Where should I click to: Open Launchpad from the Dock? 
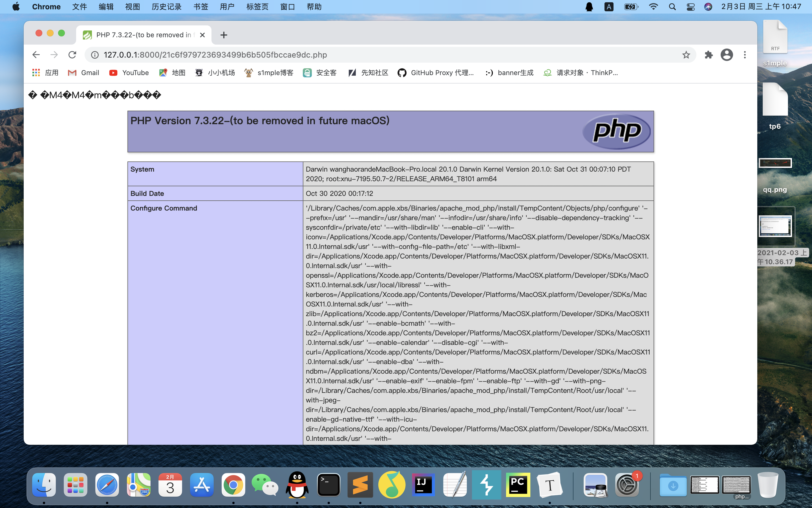pyautogui.click(x=76, y=485)
